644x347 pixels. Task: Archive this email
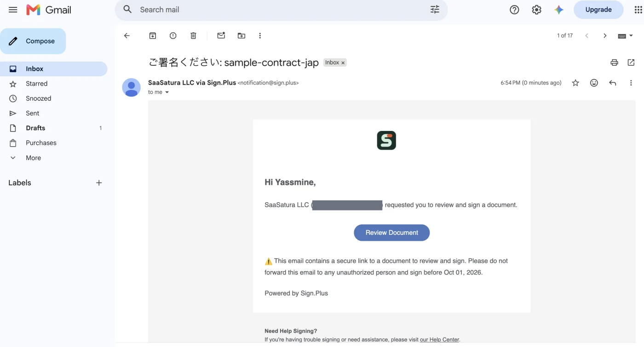tap(153, 36)
